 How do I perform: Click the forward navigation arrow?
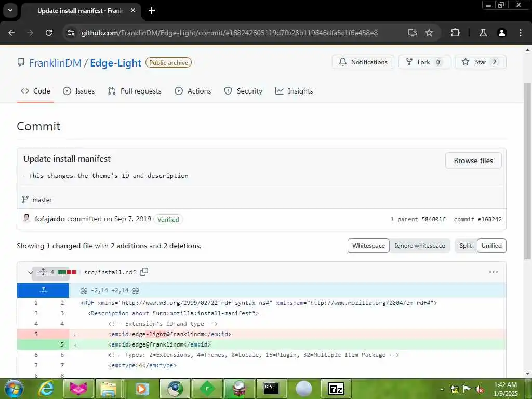[x=30, y=33]
